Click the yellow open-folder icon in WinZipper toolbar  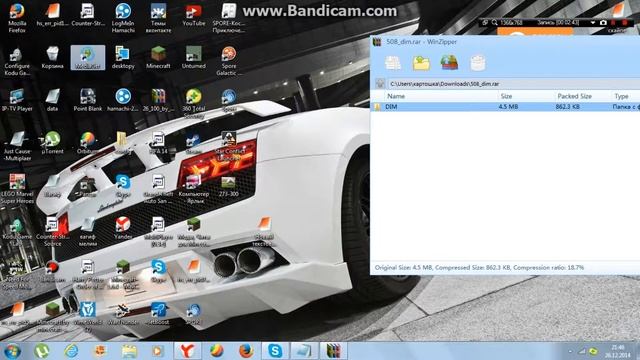[421, 63]
